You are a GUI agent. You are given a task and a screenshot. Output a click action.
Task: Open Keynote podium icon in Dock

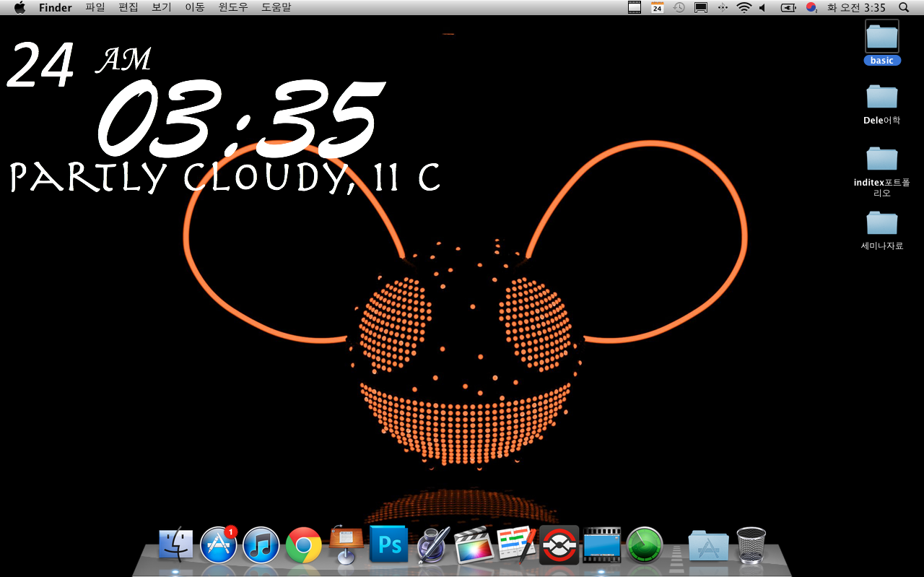point(346,545)
